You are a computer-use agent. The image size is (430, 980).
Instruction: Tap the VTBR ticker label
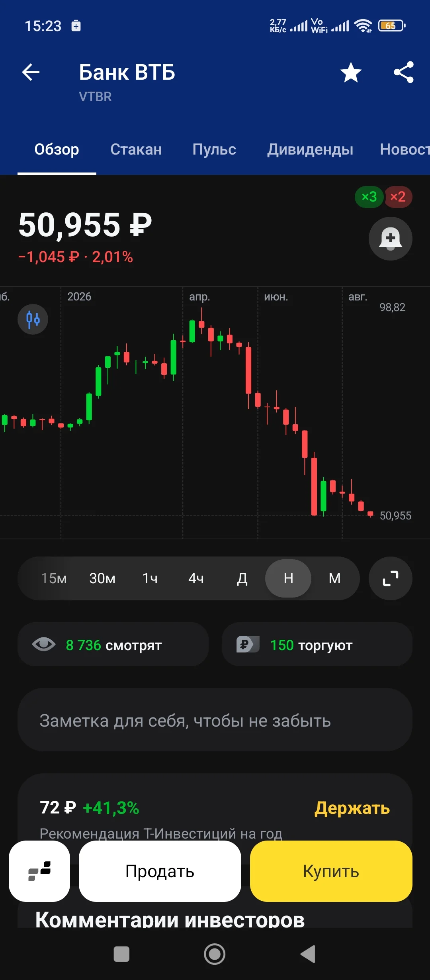point(95,97)
